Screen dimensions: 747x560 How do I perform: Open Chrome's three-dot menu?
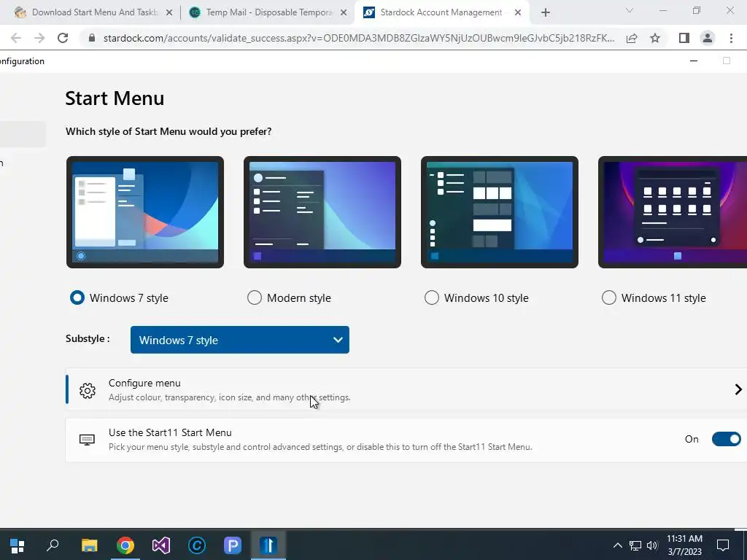click(731, 38)
